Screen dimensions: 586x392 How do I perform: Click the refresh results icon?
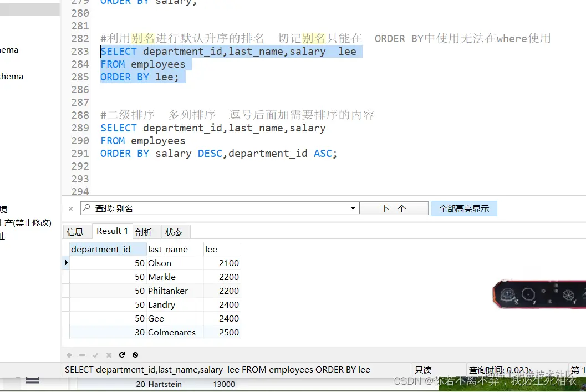click(x=122, y=355)
